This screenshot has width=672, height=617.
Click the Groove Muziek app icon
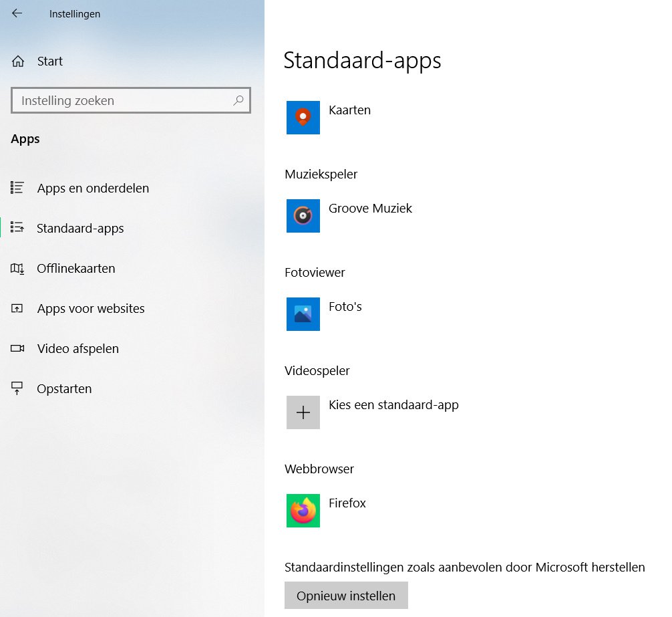303,216
